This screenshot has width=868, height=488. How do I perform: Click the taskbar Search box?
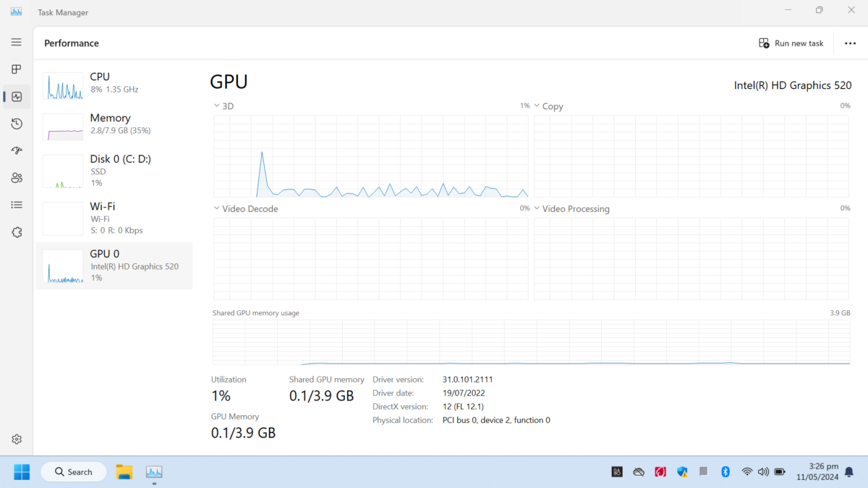[x=74, y=472]
